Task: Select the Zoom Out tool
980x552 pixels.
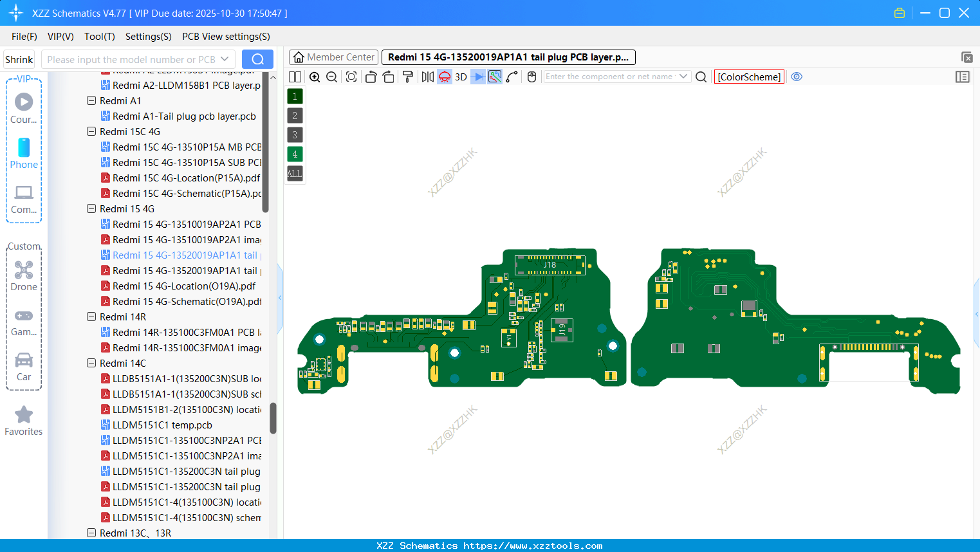Action: coord(331,77)
